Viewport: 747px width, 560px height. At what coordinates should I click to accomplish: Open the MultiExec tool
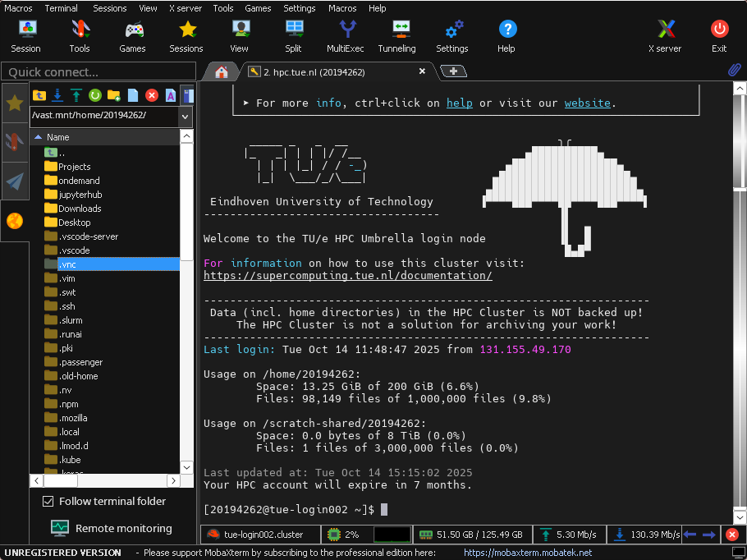(346, 35)
